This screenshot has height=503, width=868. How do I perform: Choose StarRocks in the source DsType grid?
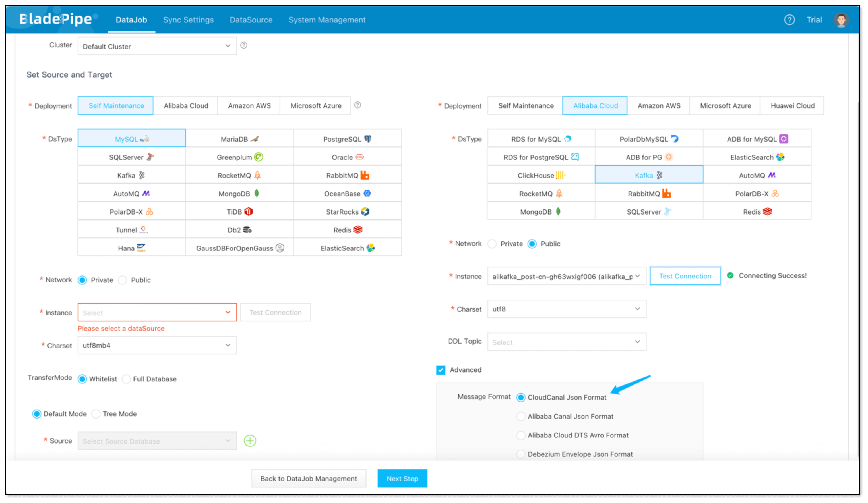click(x=347, y=212)
